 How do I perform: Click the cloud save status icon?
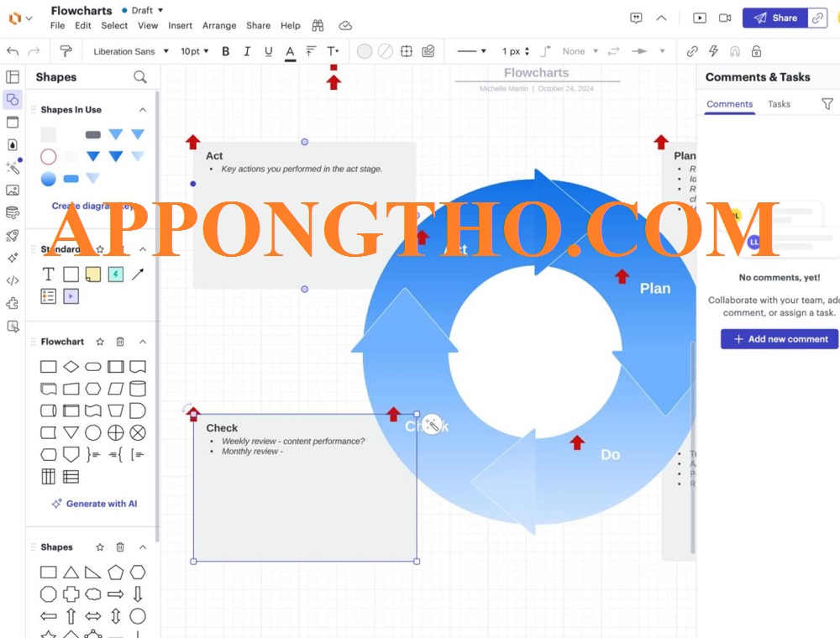[345, 25]
